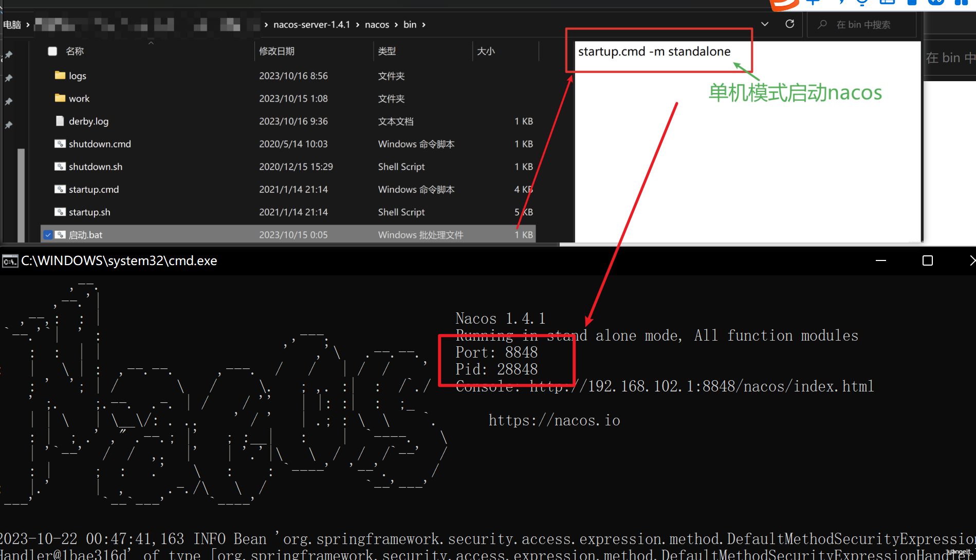The image size is (976, 560).
Task: Click Windows 批处理文件 type cell
Action: click(420, 235)
